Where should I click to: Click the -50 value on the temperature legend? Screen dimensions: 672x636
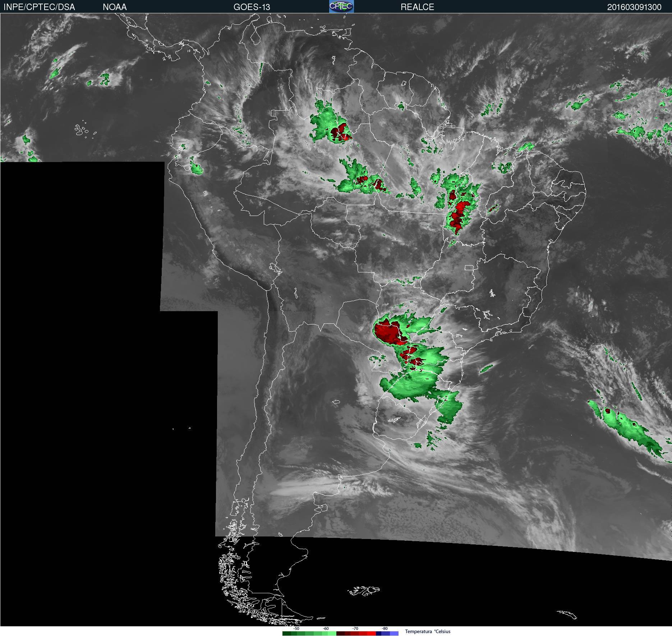point(296,628)
